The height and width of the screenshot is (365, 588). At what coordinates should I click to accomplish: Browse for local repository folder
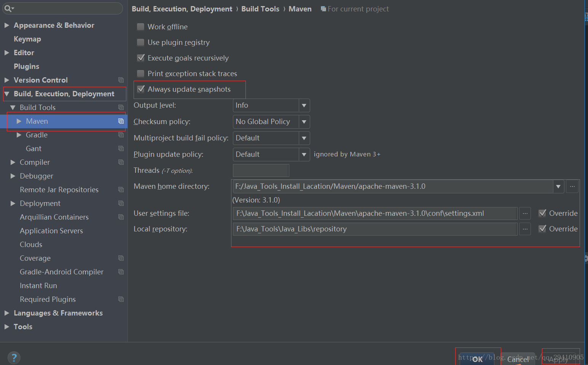pos(525,229)
